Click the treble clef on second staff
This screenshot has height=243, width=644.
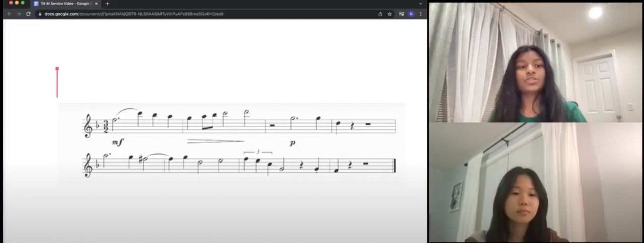88,166
